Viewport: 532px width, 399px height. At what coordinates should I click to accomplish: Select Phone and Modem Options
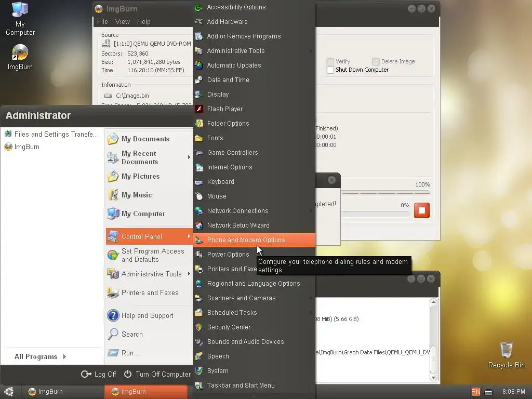[x=254, y=240]
